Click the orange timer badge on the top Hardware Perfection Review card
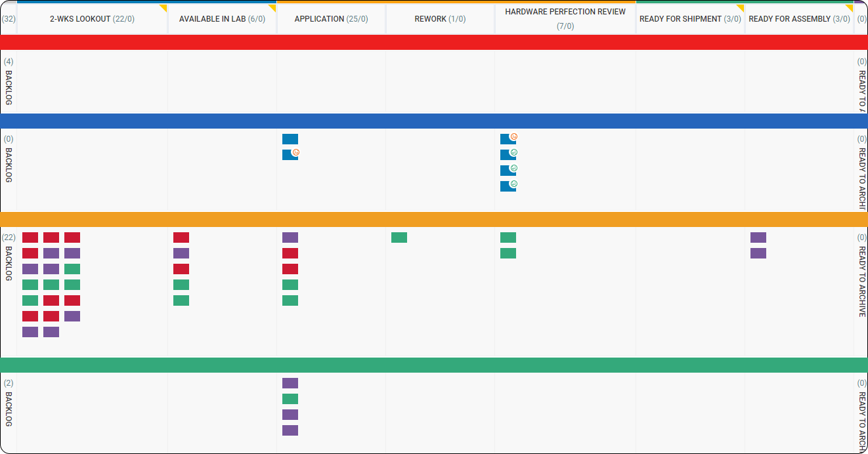Image resolution: width=868 pixels, height=454 pixels. point(515,136)
